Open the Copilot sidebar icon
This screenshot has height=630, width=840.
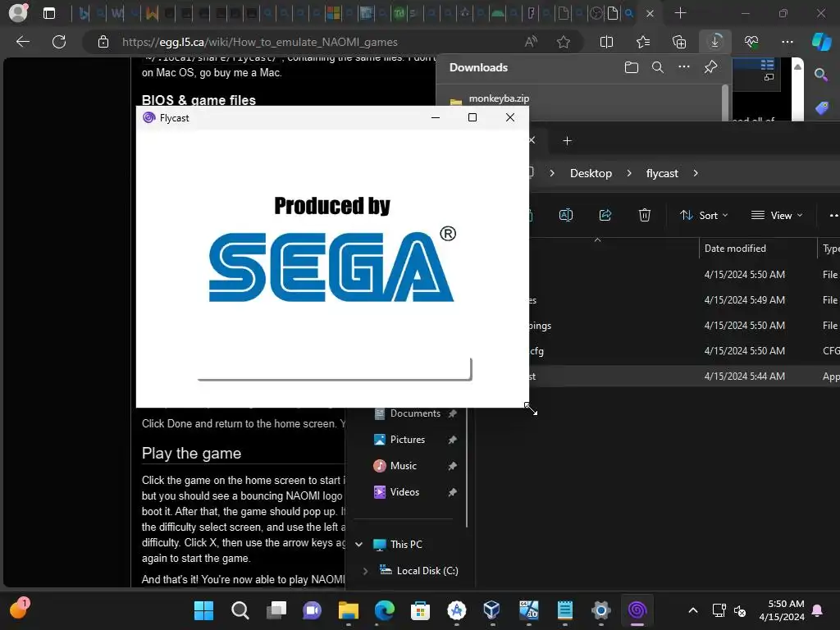821,42
